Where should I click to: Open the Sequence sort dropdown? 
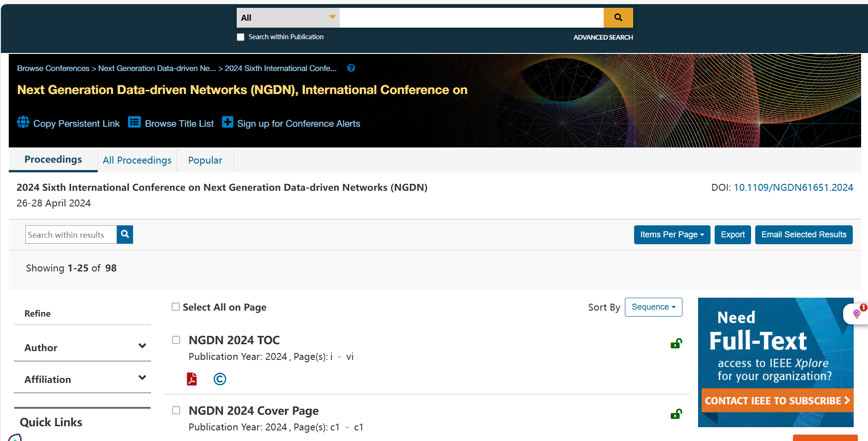coord(653,307)
